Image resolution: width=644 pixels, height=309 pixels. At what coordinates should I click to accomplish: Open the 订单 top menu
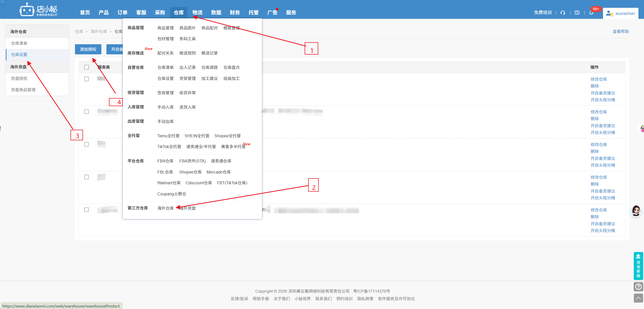coord(123,13)
